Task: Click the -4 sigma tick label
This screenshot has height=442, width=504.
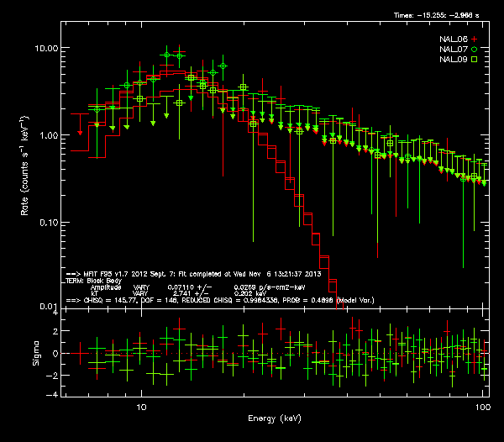Action: pos(55,395)
